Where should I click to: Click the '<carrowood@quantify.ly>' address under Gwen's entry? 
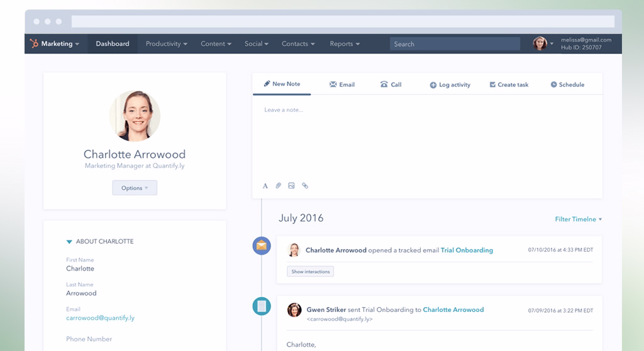[340, 319]
